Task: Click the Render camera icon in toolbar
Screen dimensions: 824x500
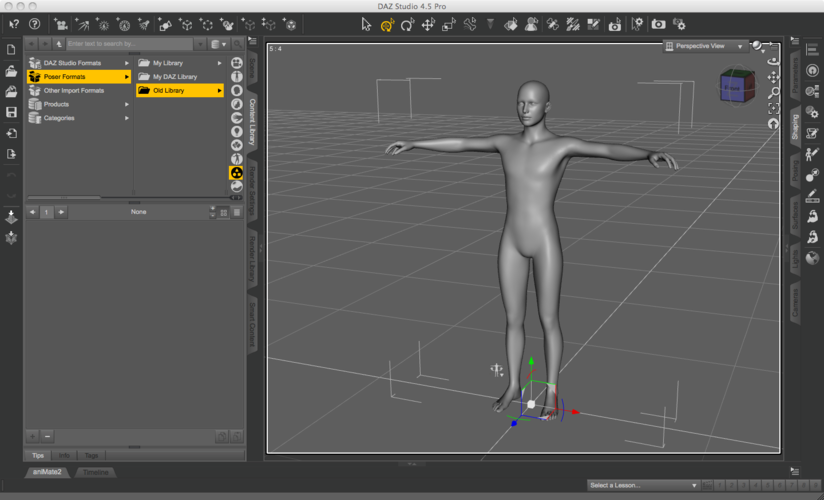Action: [x=659, y=24]
